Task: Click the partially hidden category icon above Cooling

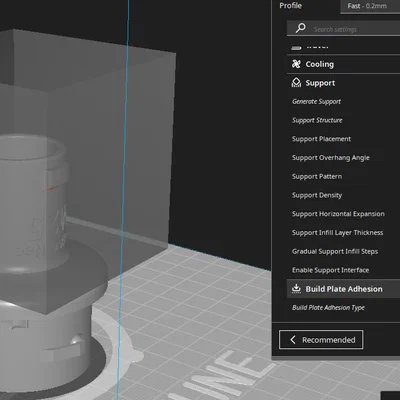Action: tap(296, 48)
